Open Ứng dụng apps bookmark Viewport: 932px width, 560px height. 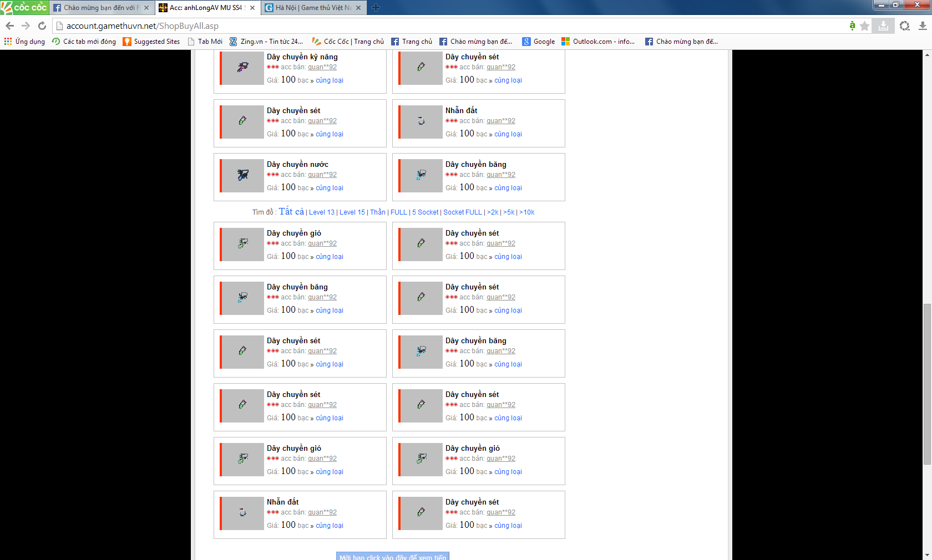tap(24, 42)
